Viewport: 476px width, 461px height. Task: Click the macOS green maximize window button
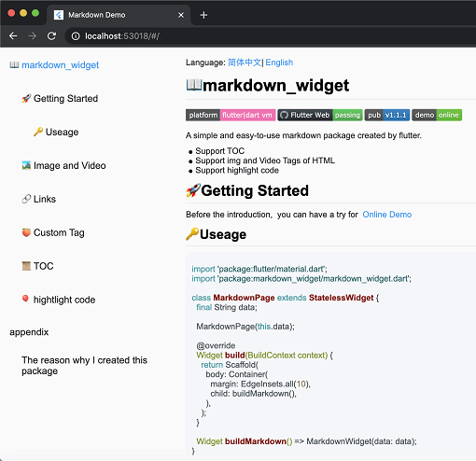[x=35, y=13]
